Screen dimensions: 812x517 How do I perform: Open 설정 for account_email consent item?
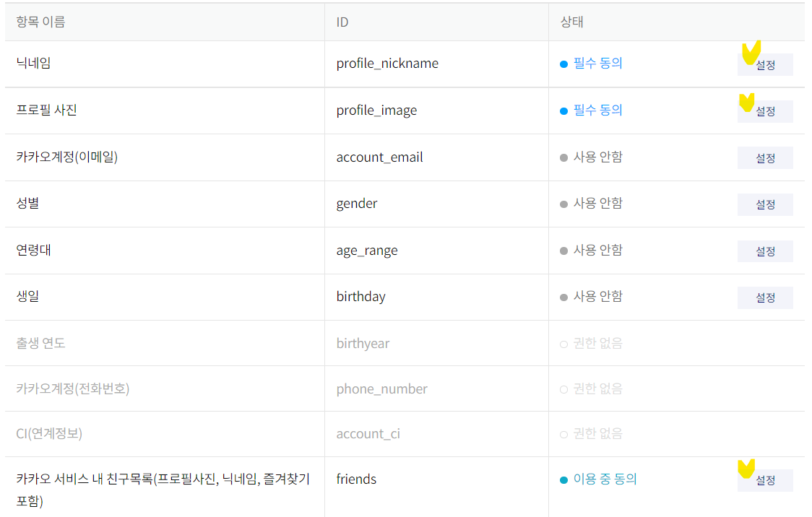click(x=765, y=157)
